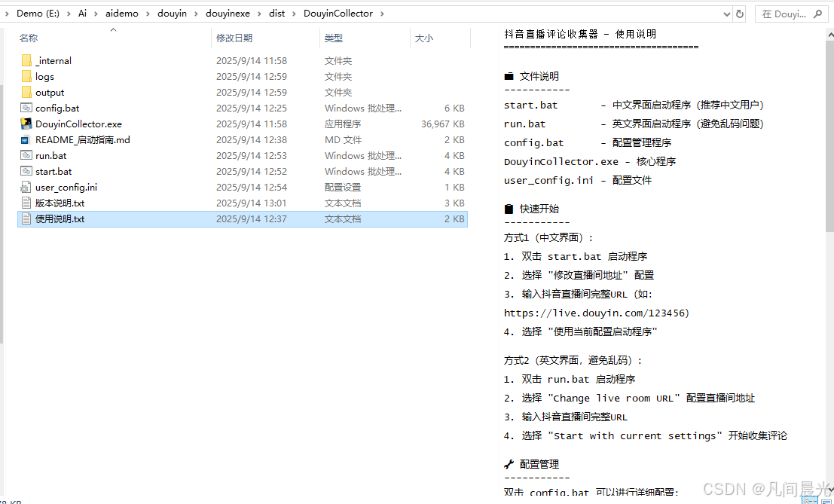Expand the chevron after the douyinexe breadcrumb

[260, 14]
